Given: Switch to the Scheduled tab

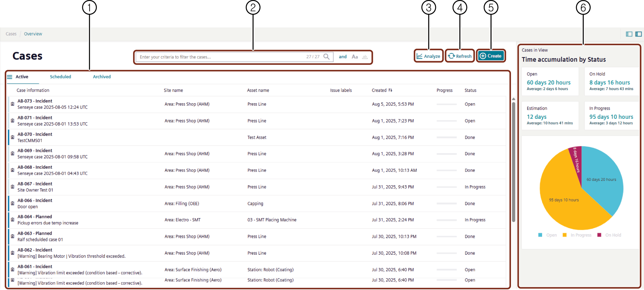Looking at the screenshot, I should pos(60,77).
